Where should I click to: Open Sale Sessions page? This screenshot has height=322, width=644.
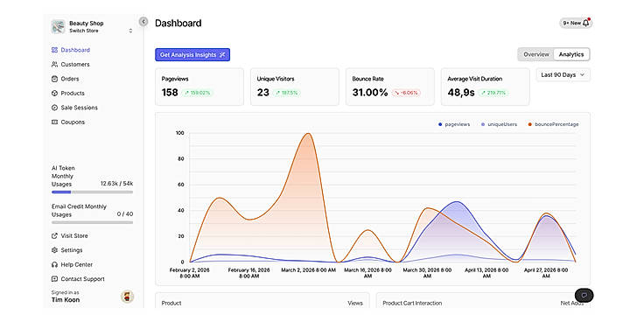pyautogui.click(x=80, y=108)
